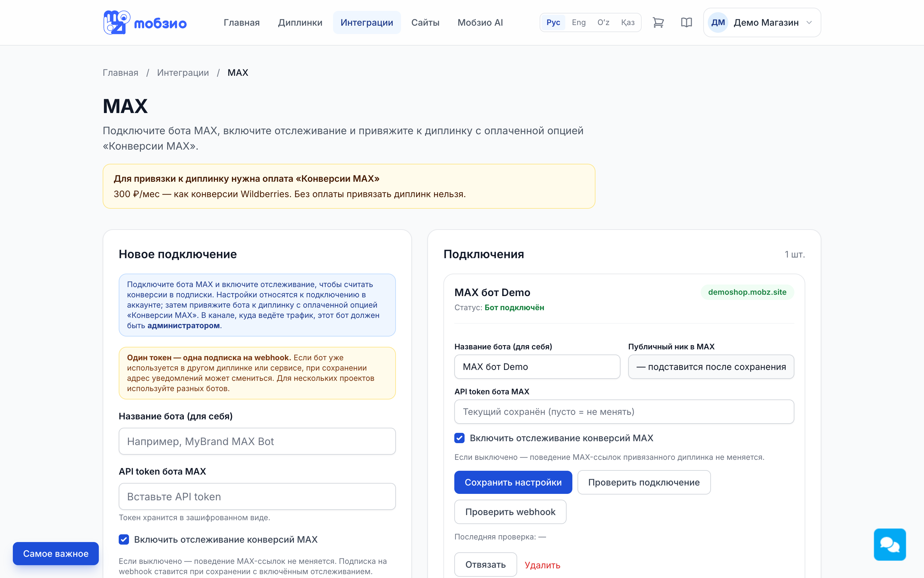This screenshot has width=924, height=578.
Task: Click the red Удалить link
Action: tap(542, 565)
